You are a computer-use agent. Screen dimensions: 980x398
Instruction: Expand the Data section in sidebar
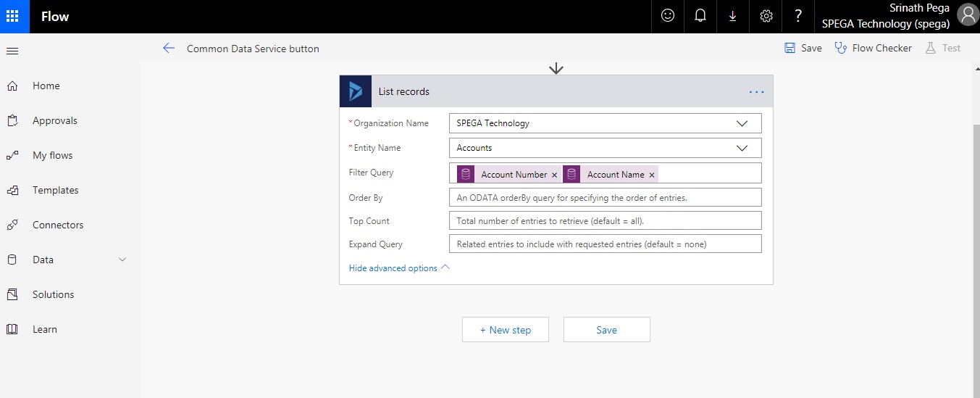point(122,260)
